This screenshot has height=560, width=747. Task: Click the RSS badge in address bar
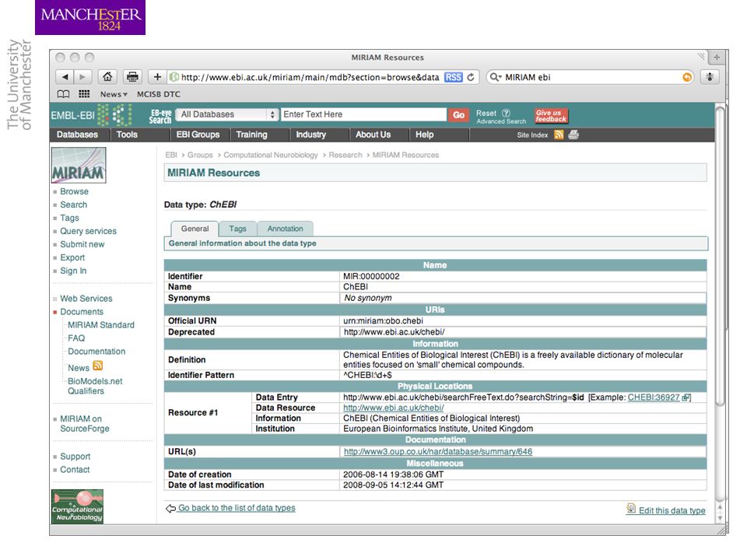click(x=453, y=77)
